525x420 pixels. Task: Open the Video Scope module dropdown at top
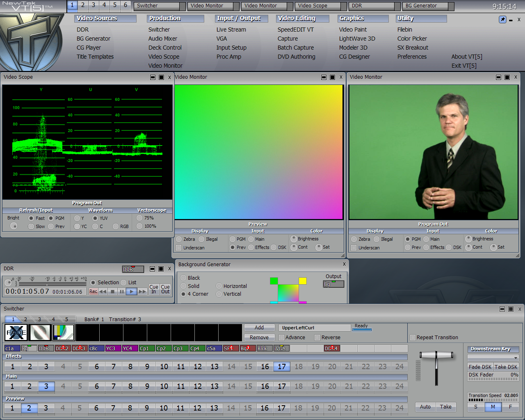[344, 6]
